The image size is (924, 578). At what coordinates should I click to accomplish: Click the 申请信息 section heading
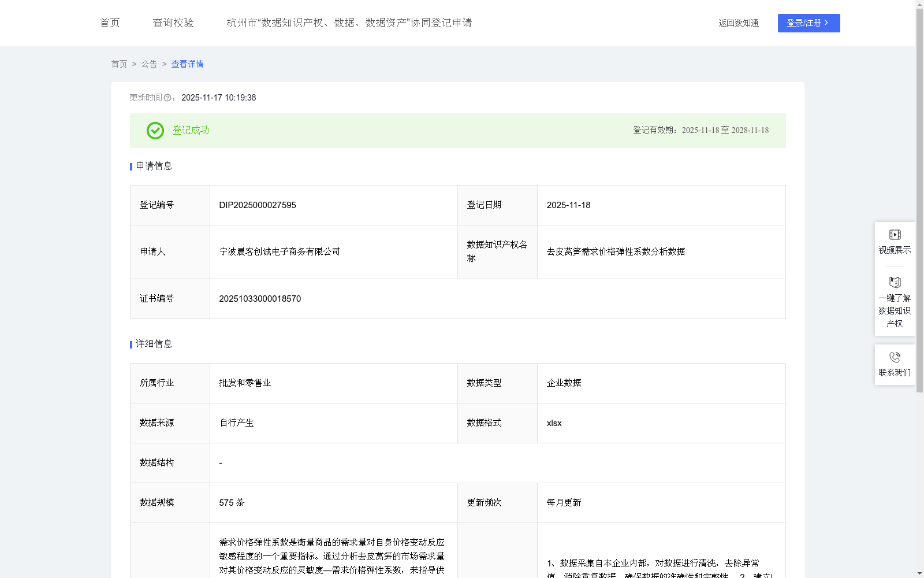(154, 166)
